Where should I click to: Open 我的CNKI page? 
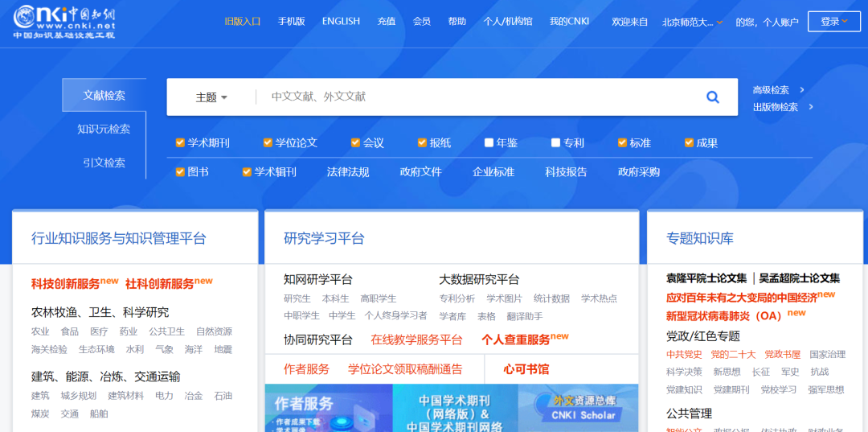[569, 22]
